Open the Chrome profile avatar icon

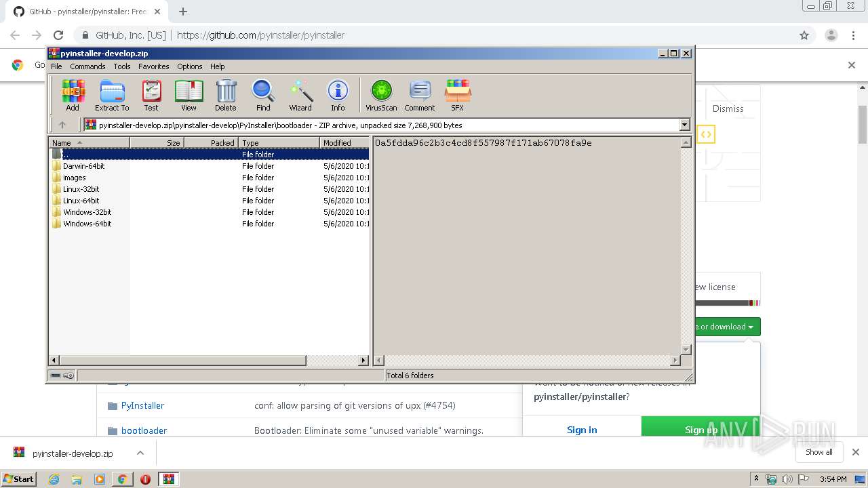click(x=831, y=35)
